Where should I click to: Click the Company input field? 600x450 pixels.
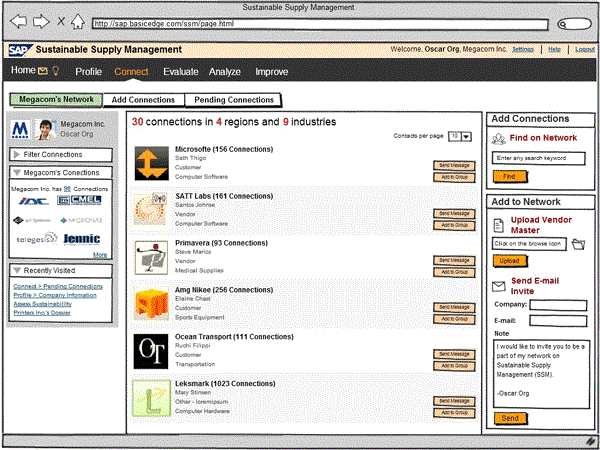click(x=558, y=305)
